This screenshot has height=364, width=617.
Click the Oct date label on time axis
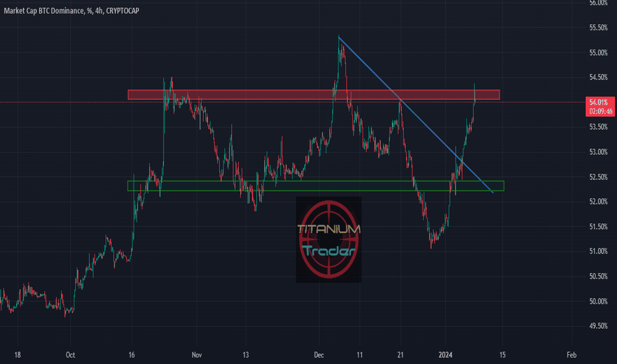pos(70,355)
